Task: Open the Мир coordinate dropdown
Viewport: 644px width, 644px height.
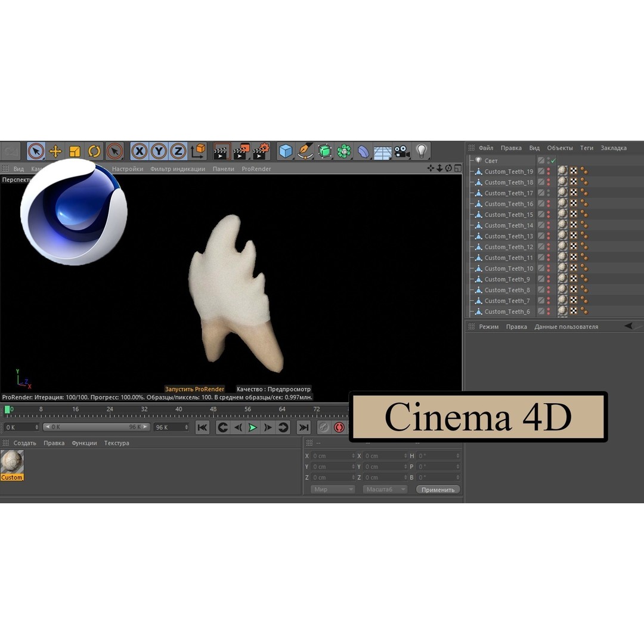Action: point(332,489)
